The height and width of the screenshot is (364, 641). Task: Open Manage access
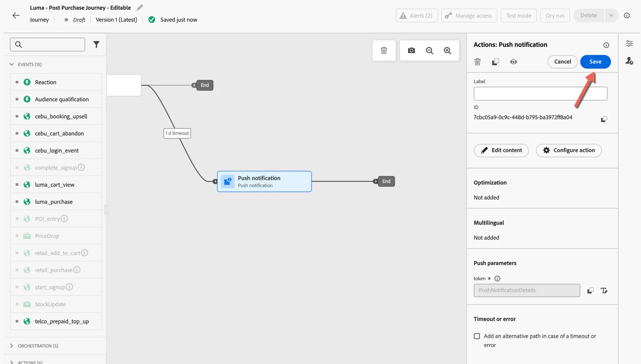pyautogui.click(x=469, y=15)
